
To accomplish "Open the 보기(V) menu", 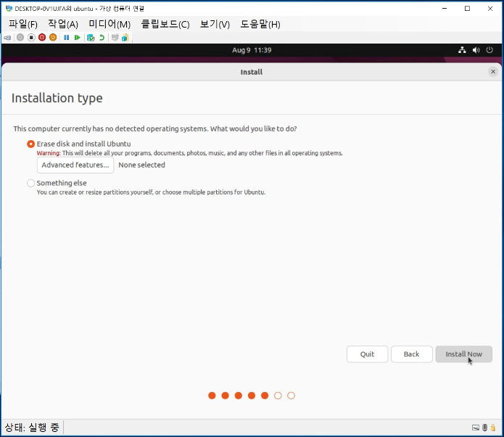I will click(215, 24).
